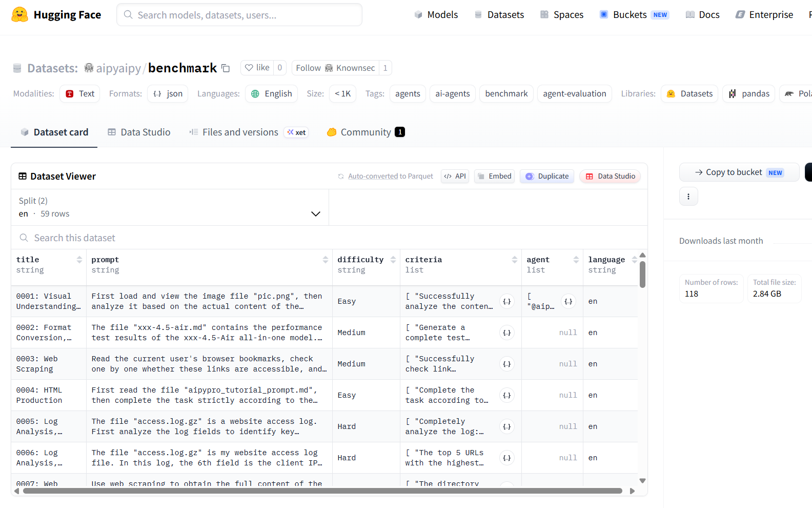Screen dimensions: 812x508
Task: Select the <1K size tag
Action: [x=342, y=94]
